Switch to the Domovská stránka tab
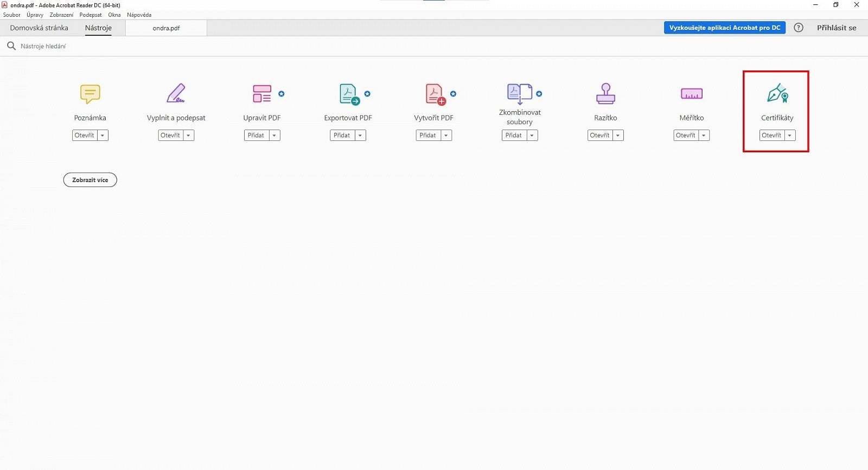This screenshot has height=470, width=868. click(x=39, y=28)
